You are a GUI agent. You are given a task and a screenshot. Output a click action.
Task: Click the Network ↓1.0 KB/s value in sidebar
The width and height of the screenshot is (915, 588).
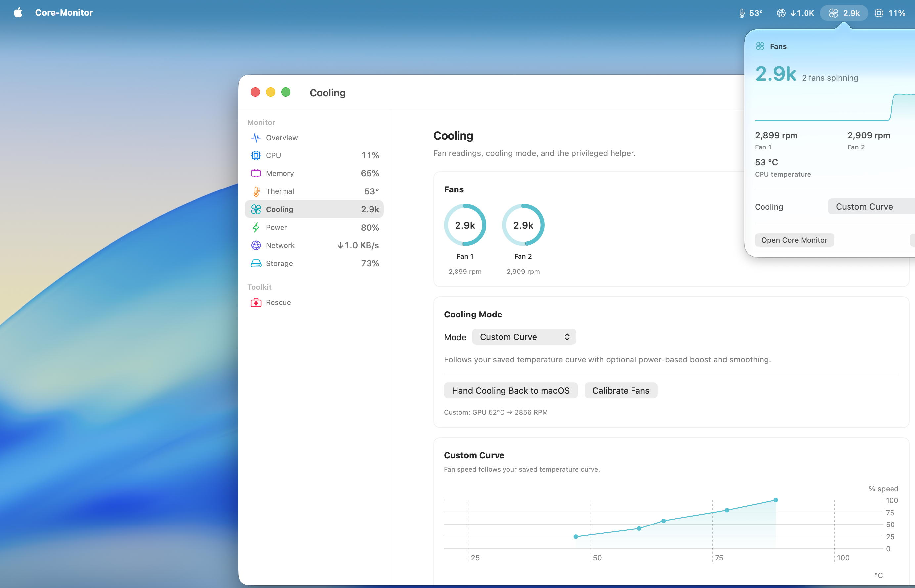click(x=358, y=245)
